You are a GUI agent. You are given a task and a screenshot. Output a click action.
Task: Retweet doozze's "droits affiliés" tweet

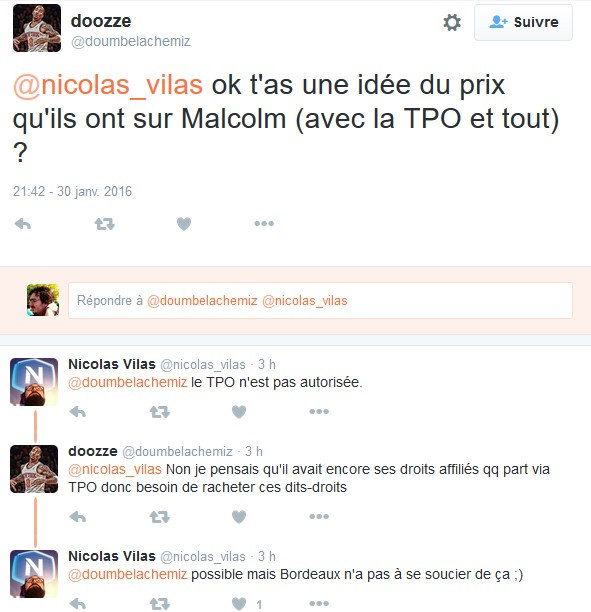160,517
